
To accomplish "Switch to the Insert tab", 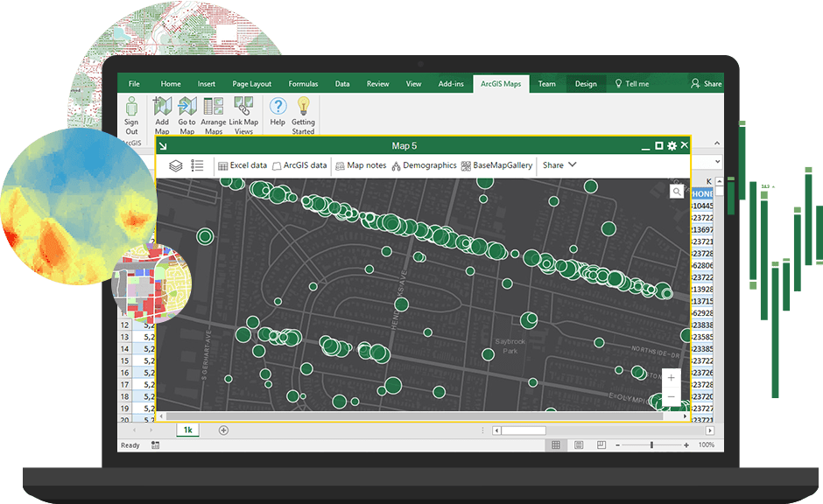I will click(x=207, y=84).
